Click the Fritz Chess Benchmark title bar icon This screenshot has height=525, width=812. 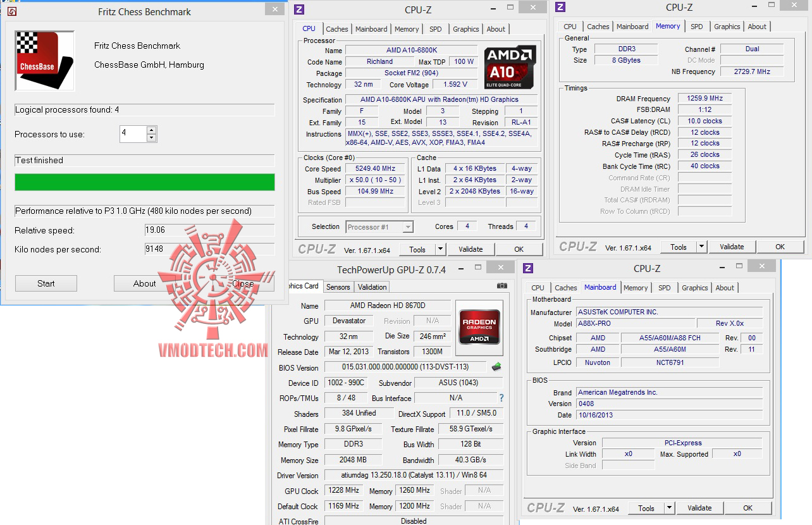point(11,11)
